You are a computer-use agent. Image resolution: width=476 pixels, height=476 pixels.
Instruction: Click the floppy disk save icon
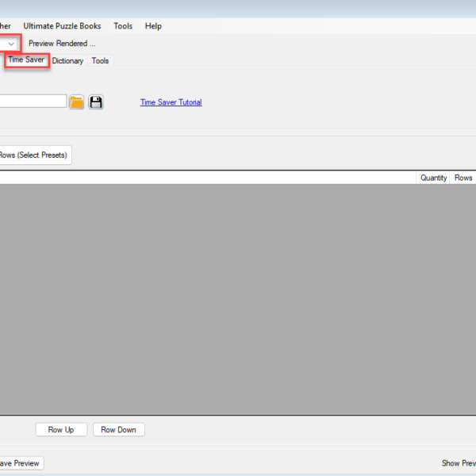pos(96,102)
